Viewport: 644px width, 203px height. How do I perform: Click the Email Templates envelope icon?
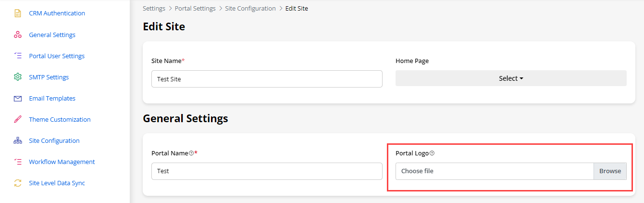pyautogui.click(x=18, y=98)
